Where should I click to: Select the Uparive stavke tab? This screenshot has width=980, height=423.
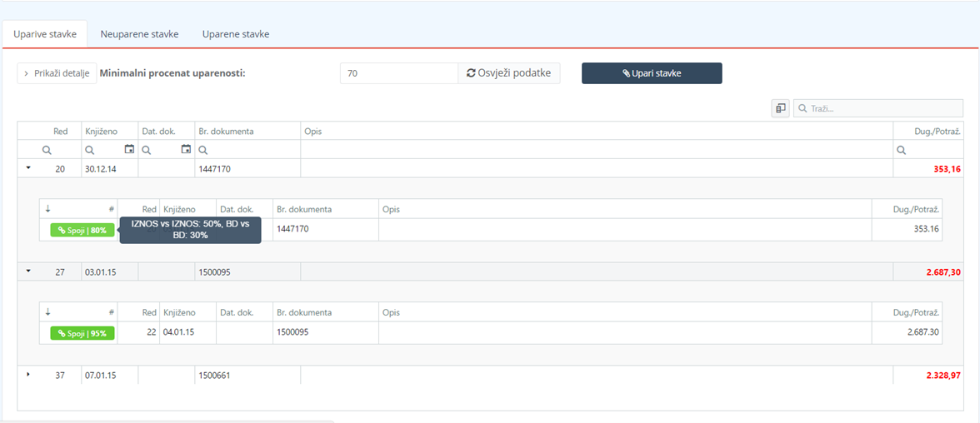coord(45,34)
